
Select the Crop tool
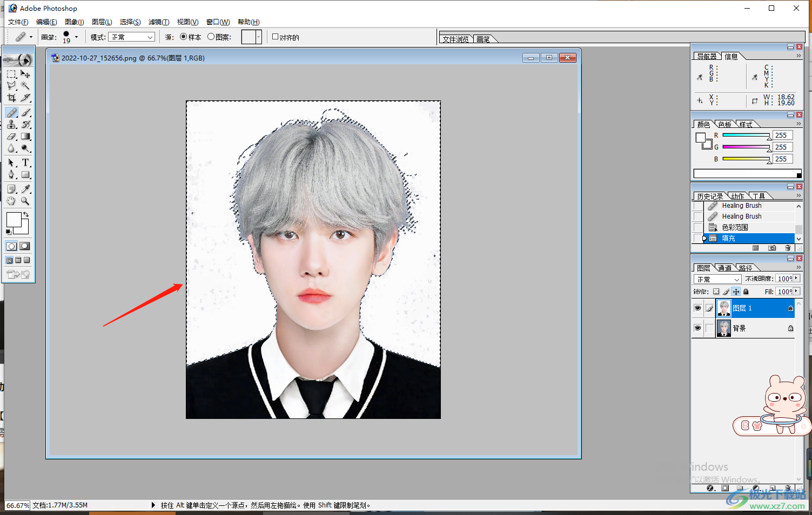pyautogui.click(x=11, y=98)
